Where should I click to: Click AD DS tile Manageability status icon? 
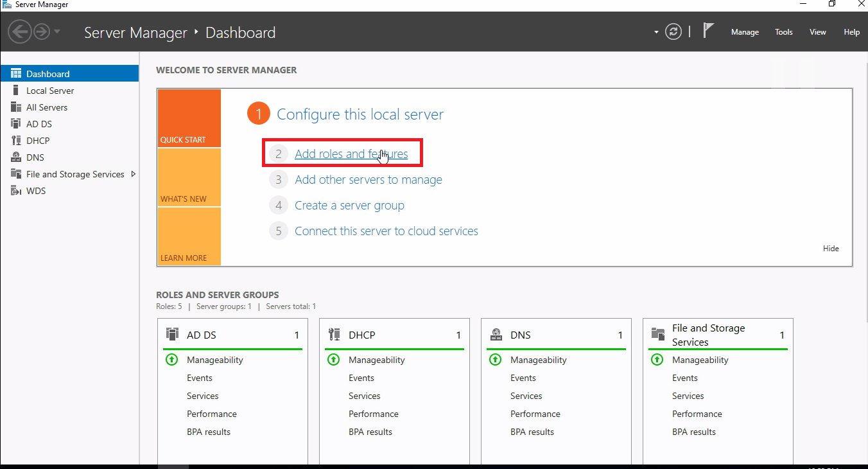171,360
